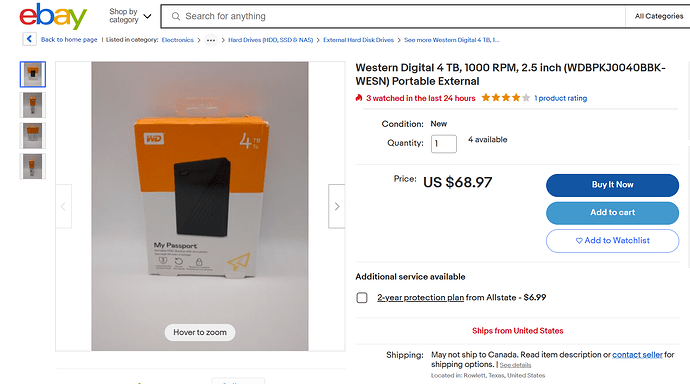Click Add to cart button
This screenshot has width=690, height=384.
point(613,213)
